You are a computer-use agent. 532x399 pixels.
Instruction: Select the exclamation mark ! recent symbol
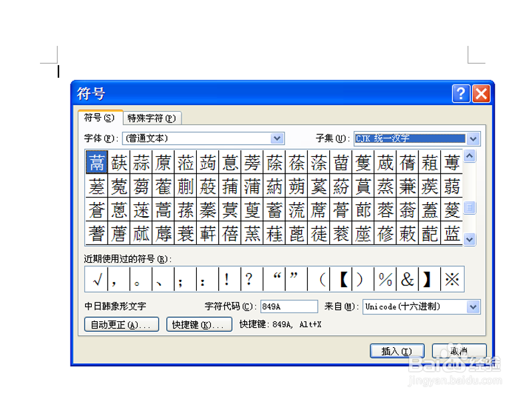click(229, 279)
